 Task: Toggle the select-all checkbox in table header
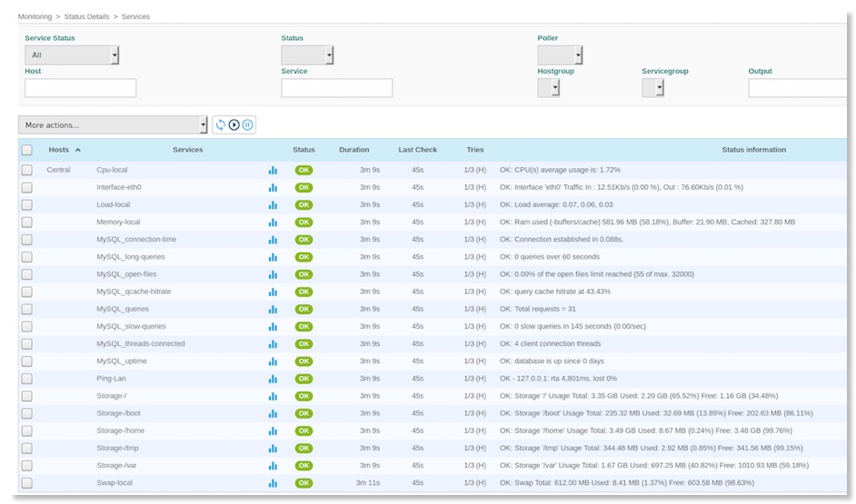(x=27, y=150)
